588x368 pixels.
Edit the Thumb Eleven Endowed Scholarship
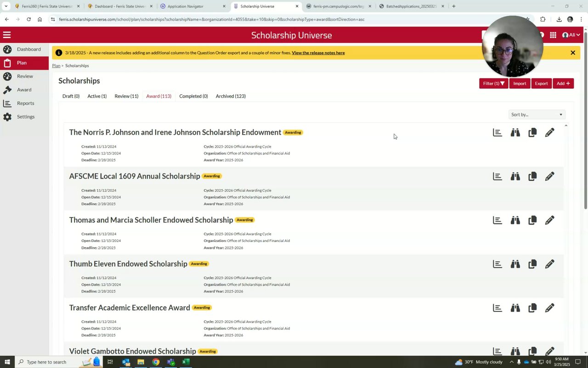[549, 264]
